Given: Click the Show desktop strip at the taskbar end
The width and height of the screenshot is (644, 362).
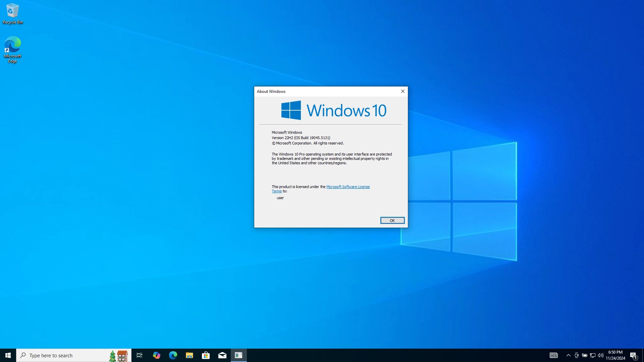Looking at the screenshot, I should tap(643, 355).
